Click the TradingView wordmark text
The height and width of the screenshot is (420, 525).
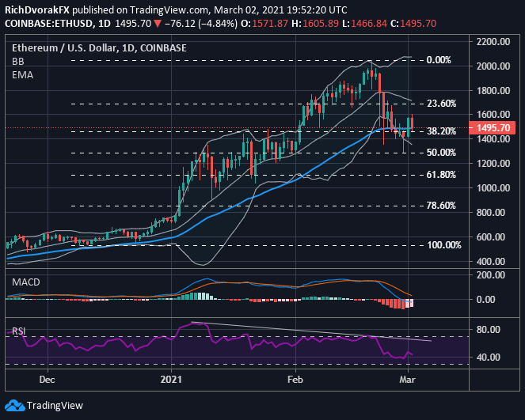click(x=55, y=406)
